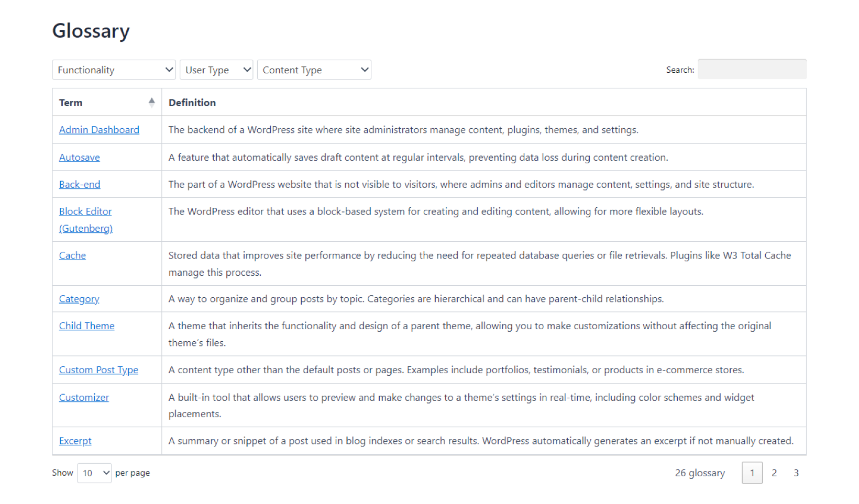Go to page 3 of the glossary
Image resolution: width=859 pixels, height=504 pixels.
pos(796,473)
